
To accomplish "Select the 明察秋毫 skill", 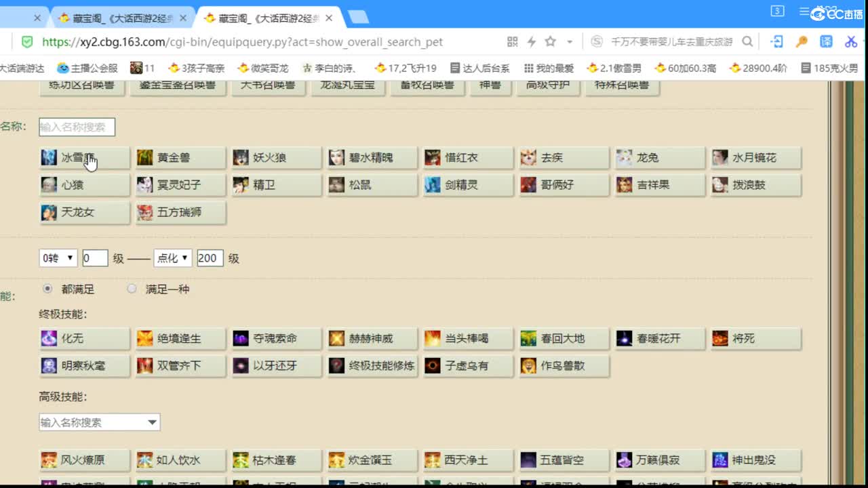I will [84, 366].
